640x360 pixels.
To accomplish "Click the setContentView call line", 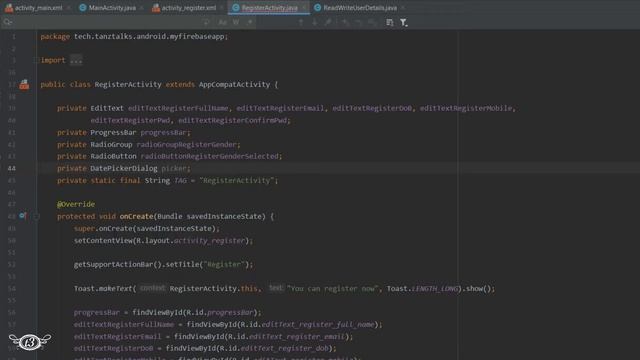I will pyautogui.click(x=163, y=240).
